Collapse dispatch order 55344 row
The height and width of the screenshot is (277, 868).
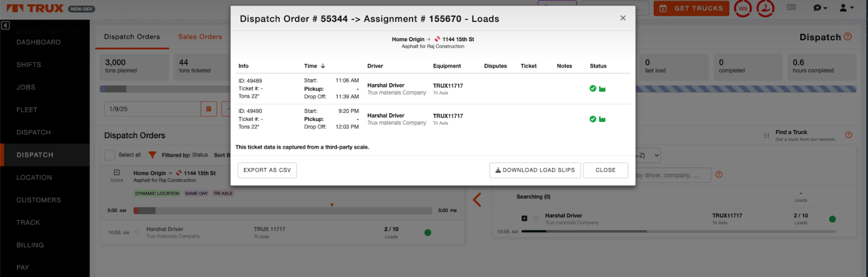coord(117,173)
